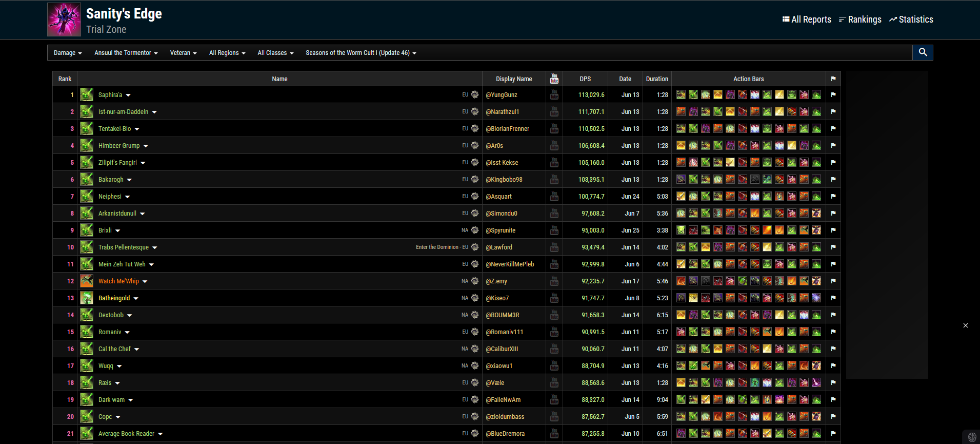The image size is (980, 444).
Task: Click the Saphira'a class icon
Action: click(87, 94)
